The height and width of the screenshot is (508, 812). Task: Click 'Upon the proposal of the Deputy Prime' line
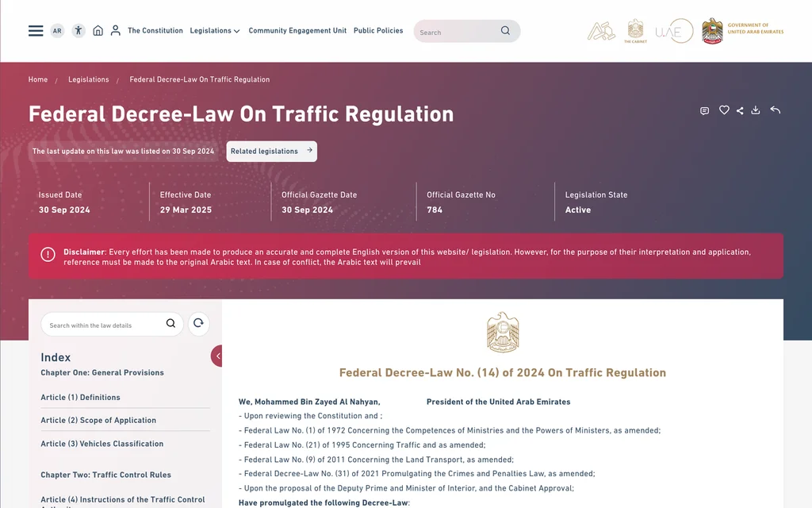pos(406,488)
